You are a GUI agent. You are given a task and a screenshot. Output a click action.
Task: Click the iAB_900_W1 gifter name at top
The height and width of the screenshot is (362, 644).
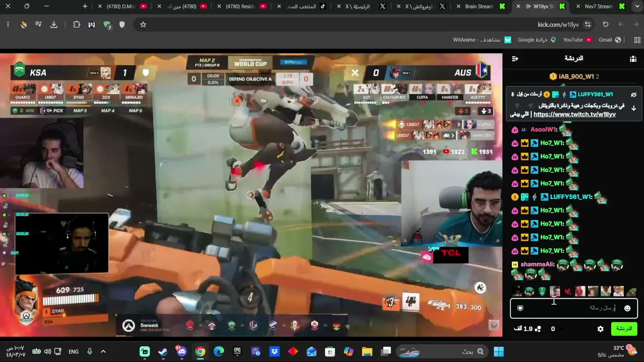pos(576,76)
